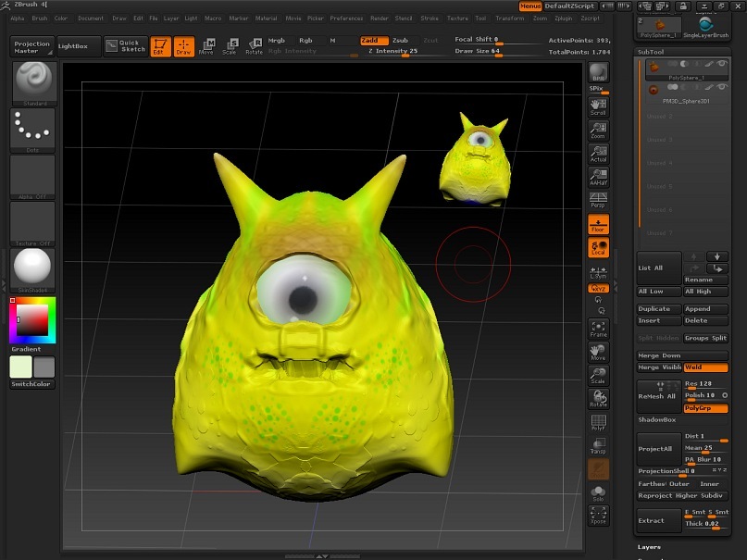The width and height of the screenshot is (747, 560).
Task: Click the Scroll canvas icon
Action: (x=598, y=107)
